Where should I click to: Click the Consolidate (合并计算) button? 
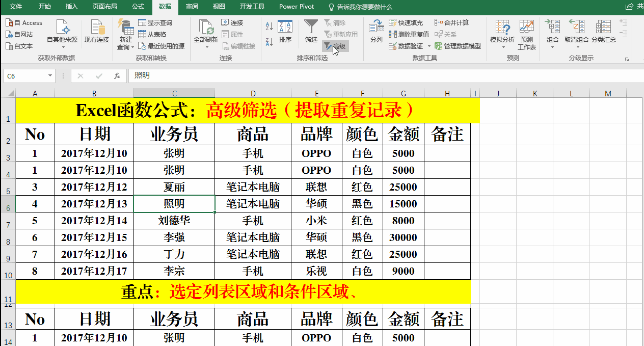point(452,22)
